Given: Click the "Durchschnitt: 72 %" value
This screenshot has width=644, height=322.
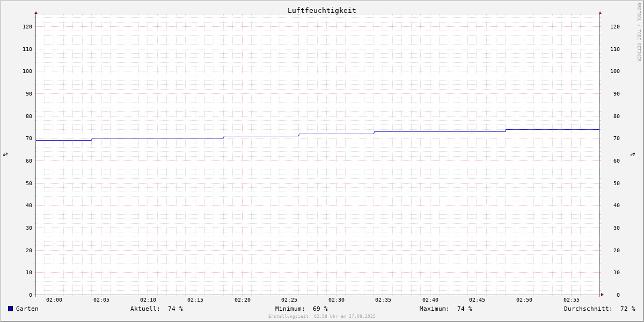Looking at the screenshot, I should click(599, 309).
